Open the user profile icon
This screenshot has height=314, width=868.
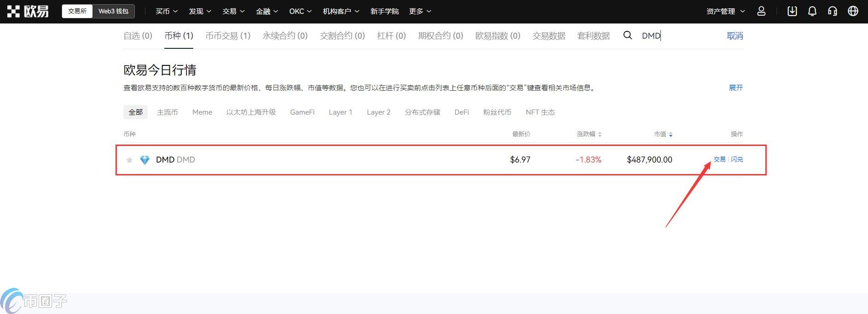(x=761, y=11)
